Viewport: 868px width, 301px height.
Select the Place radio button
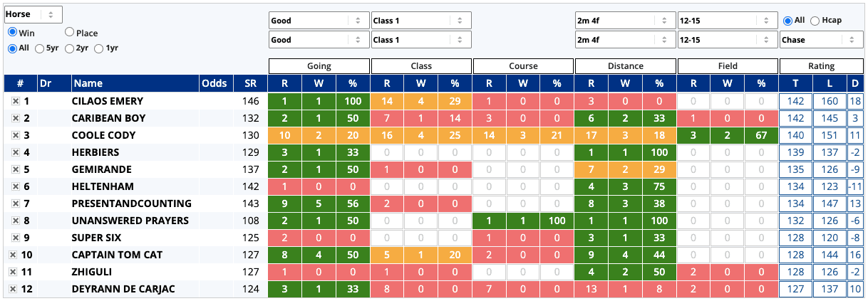tap(70, 32)
